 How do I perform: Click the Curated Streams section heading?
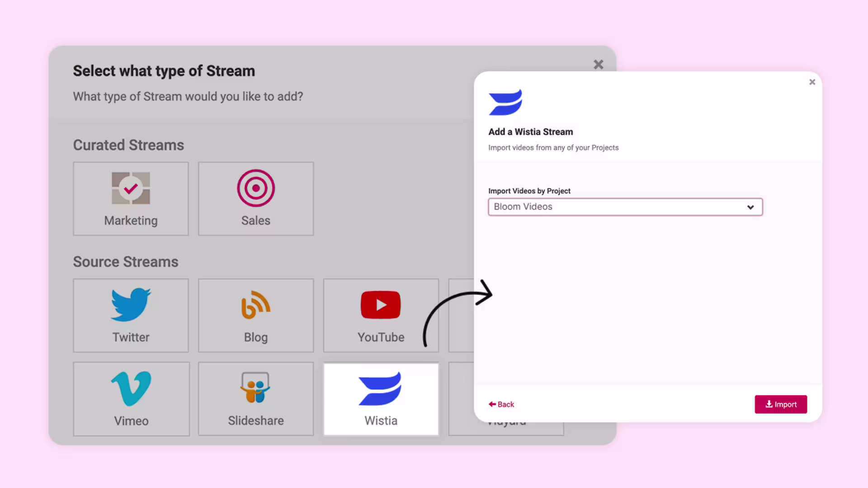tap(128, 145)
